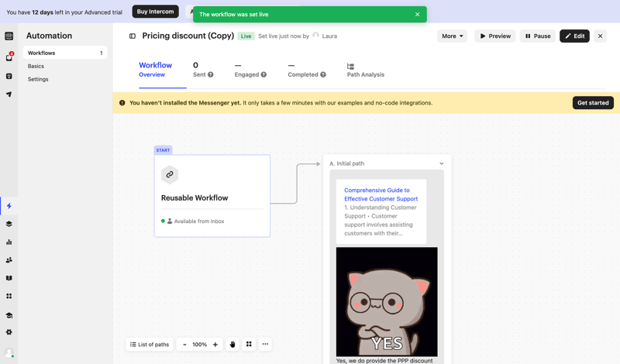
Task: Open the App Store grid icon in sidebar
Action: pos(9,296)
